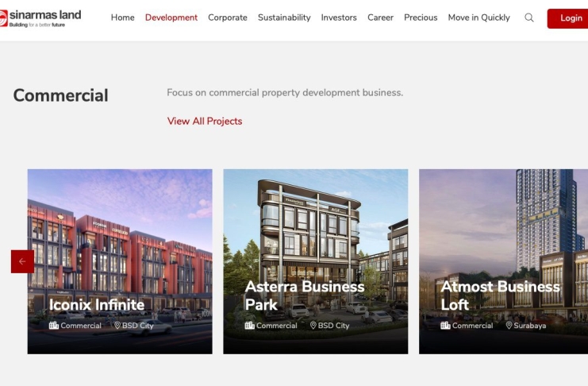Click building icon on Iconix Infinite card
The height and width of the screenshot is (386, 588).
(54, 325)
